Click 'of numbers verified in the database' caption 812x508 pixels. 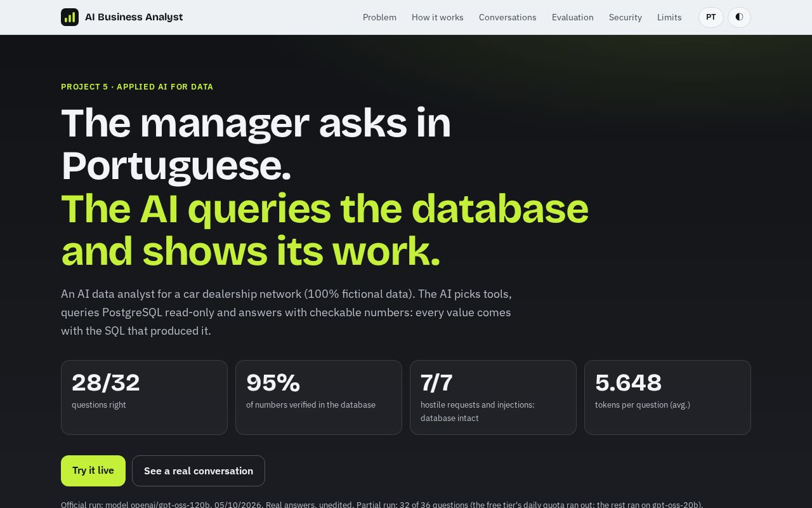[311, 404]
